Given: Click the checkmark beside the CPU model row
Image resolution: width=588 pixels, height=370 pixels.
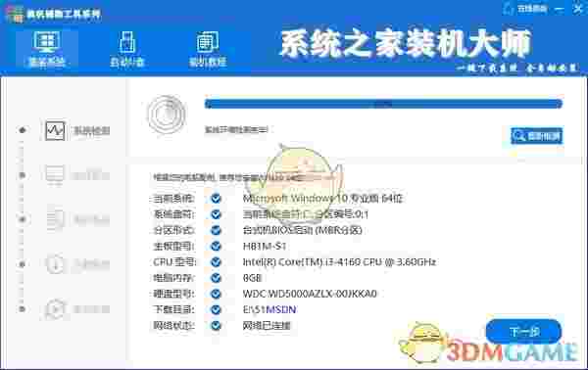Looking at the screenshot, I should tap(216, 261).
